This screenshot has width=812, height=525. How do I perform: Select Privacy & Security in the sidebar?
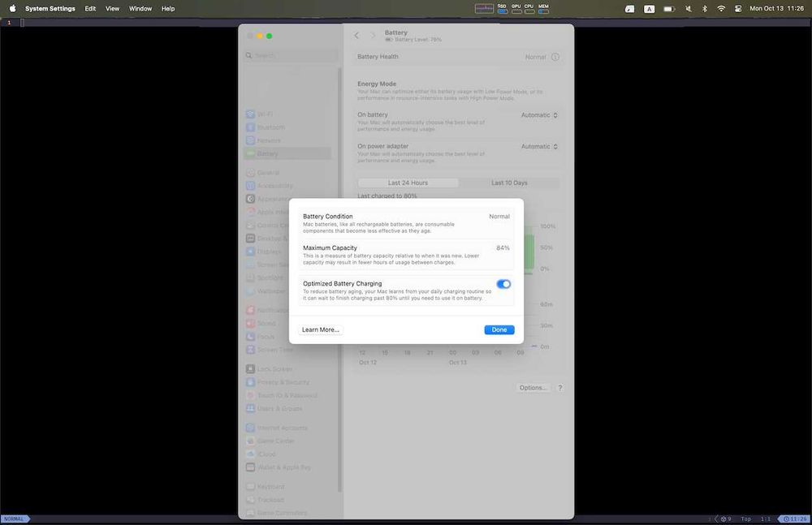pos(287,382)
